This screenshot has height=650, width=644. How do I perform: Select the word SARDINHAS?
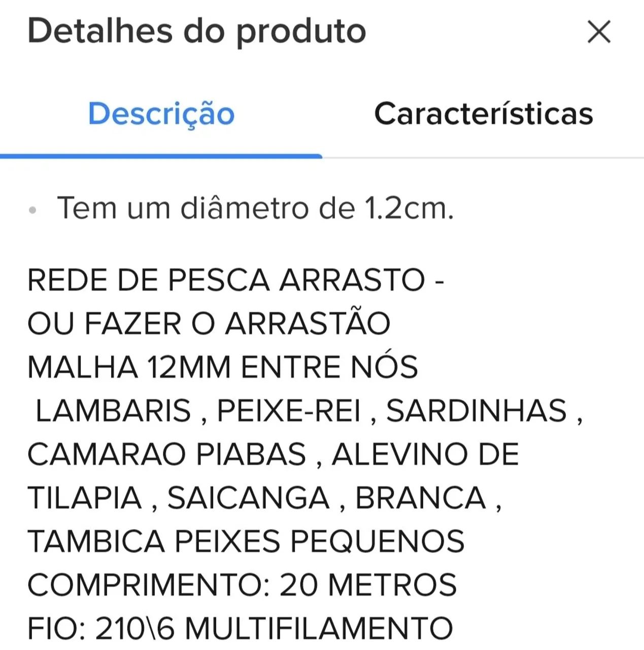tap(476, 410)
